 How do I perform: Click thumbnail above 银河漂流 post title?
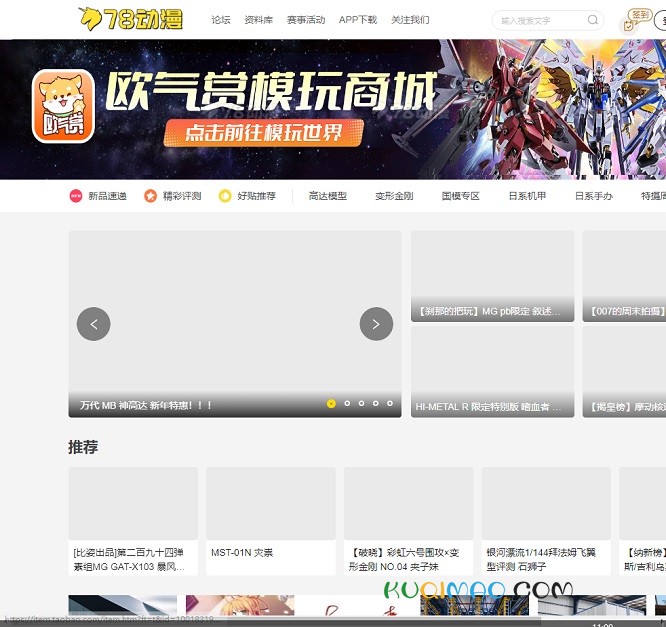pos(546,503)
